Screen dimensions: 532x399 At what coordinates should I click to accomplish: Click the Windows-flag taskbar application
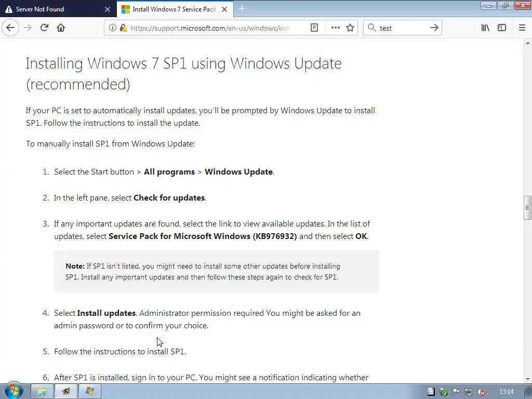click(89, 392)
